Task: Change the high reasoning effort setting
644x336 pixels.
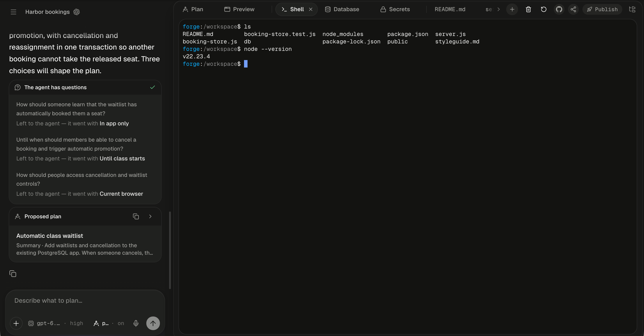Action: (76, 323)
